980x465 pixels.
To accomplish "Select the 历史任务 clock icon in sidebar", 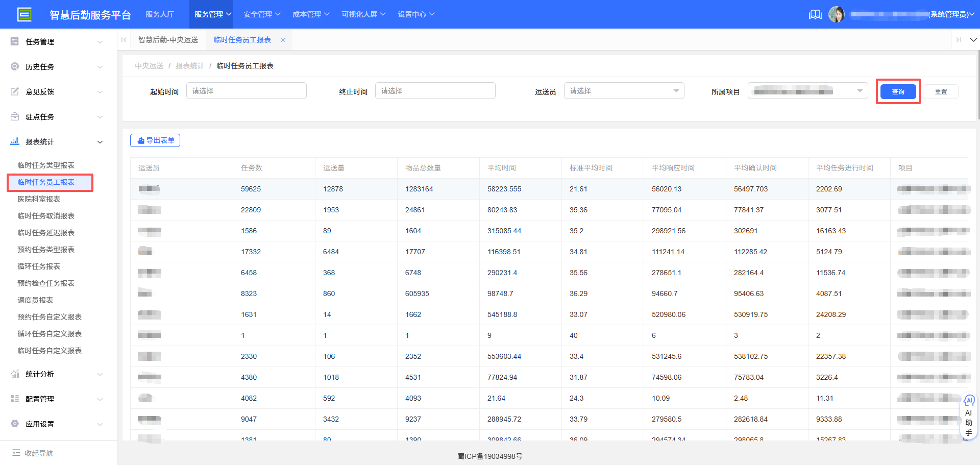I will pos(14,66).
